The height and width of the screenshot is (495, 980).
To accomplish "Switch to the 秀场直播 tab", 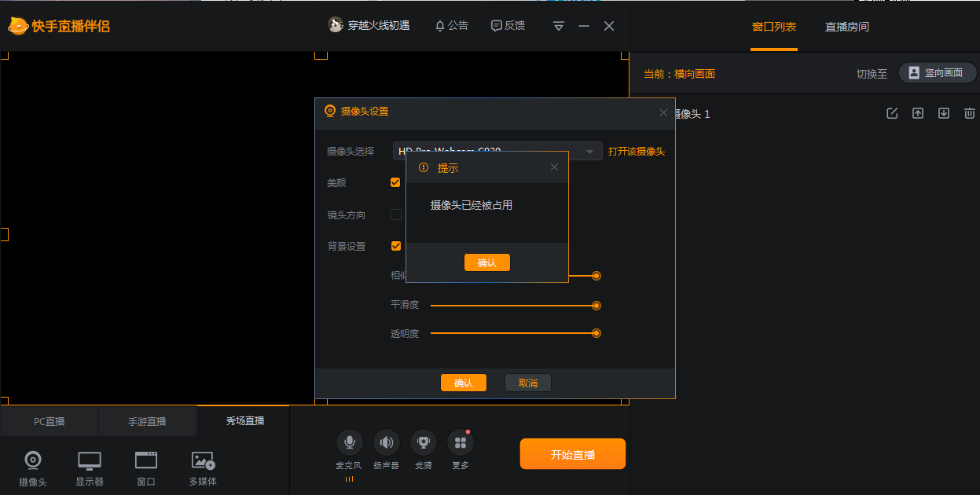I will 245,421.
